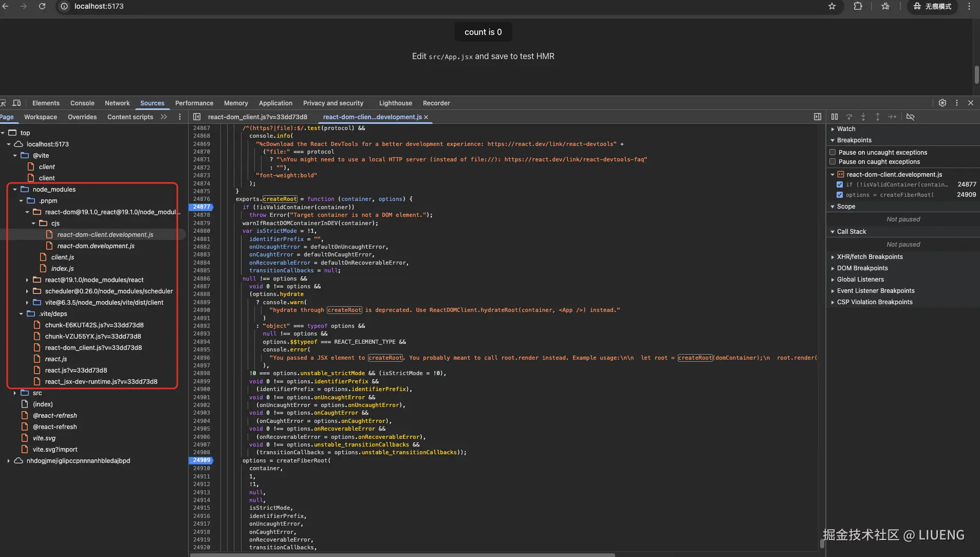This screenshot has width=980, height=557.
Task: Uncheck the isValidContainer breakpoint checkbox
Action: [x=840, y=184]
